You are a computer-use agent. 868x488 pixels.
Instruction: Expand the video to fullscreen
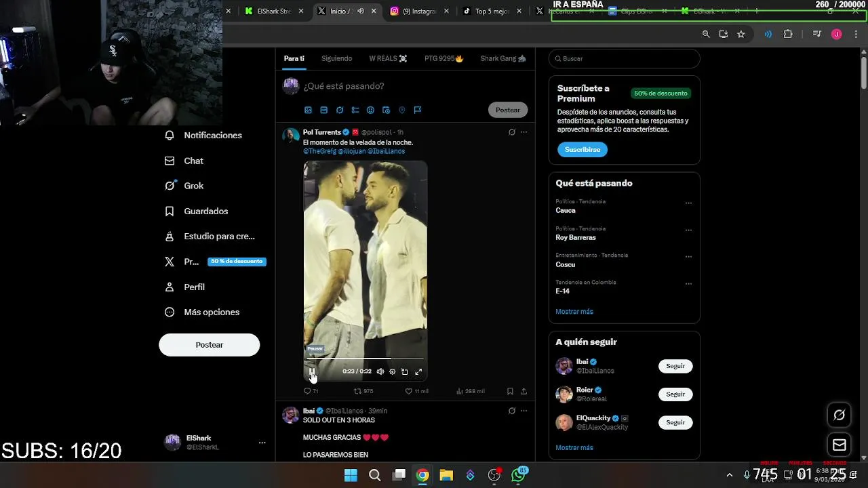418,371
